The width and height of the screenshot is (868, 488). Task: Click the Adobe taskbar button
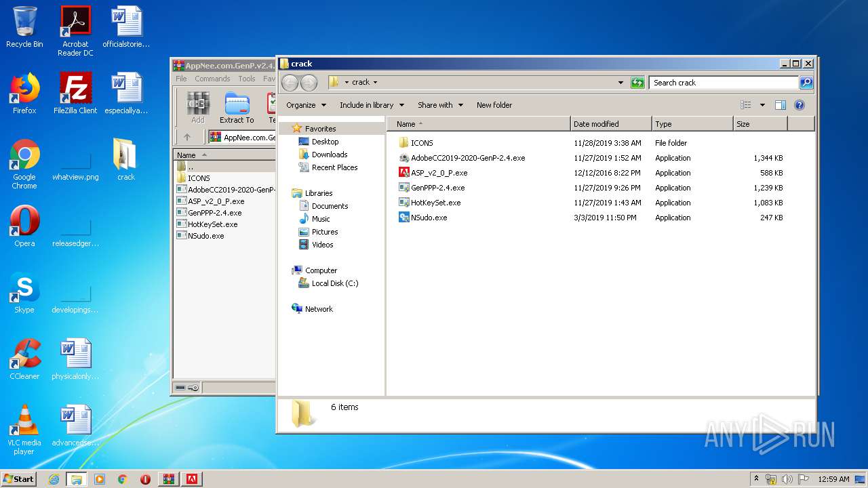(x=192, y=479)
